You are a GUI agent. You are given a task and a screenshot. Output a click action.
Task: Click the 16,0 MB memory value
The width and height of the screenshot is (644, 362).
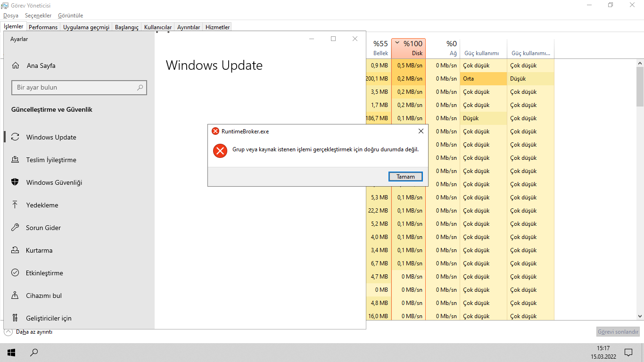(x=378, y=316)
